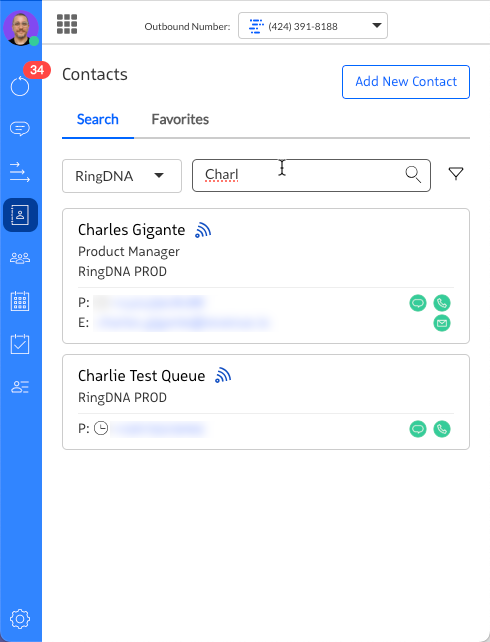Click the user profile avatar
The height and width of the screenshot is (642, 490).
click(20, 28)
